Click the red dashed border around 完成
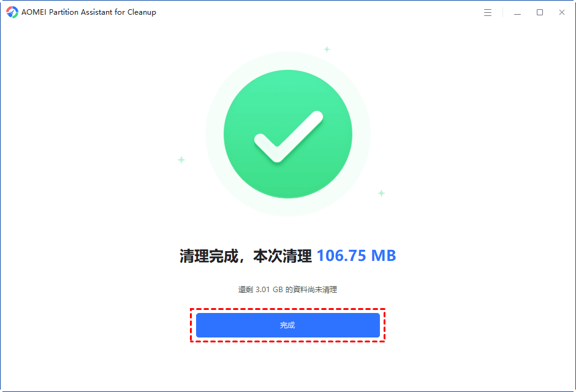 pos(287,309)
